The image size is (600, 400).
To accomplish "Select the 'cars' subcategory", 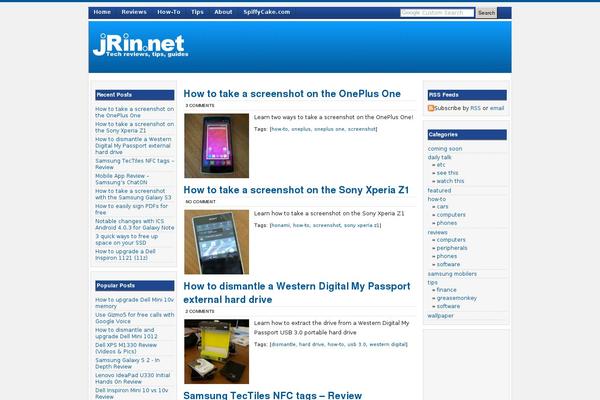I will pos(442,206).
